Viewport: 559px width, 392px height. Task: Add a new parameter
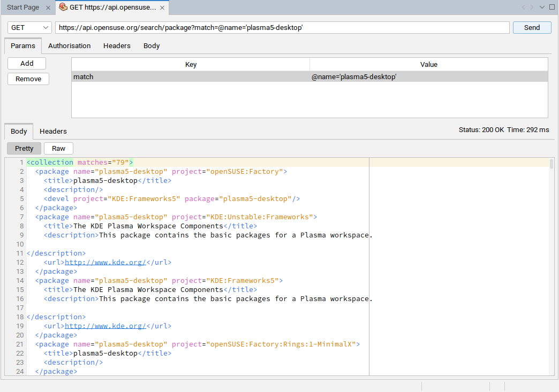(x=27, y=64)
